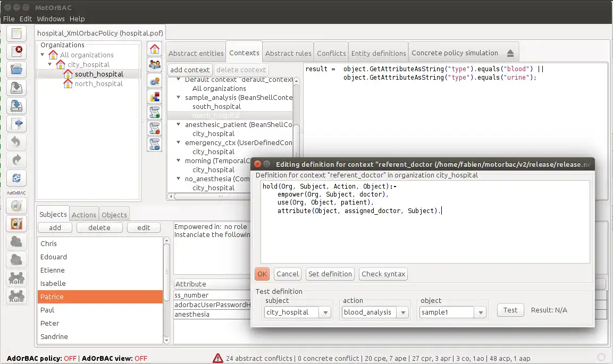Click the add subject button
The width and height of the screenshot is (613, 364).
pos(55,227)
